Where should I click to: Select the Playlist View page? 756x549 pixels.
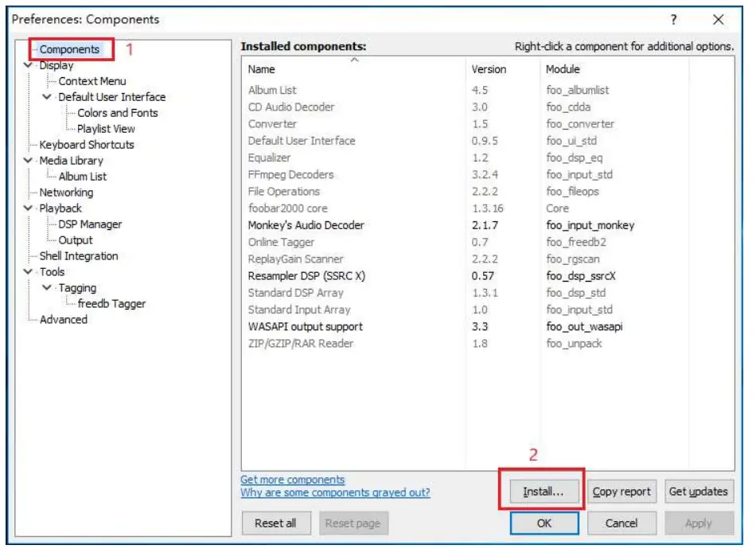point(106,129)
